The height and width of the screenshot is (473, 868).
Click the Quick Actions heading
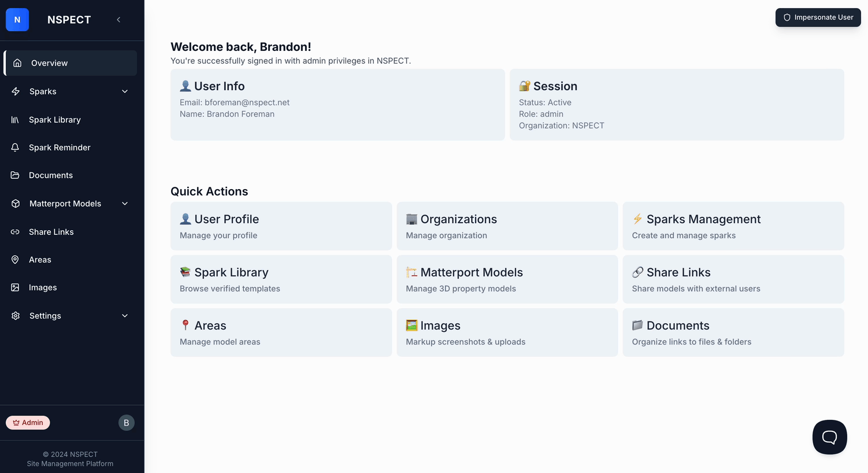point(209,191)
